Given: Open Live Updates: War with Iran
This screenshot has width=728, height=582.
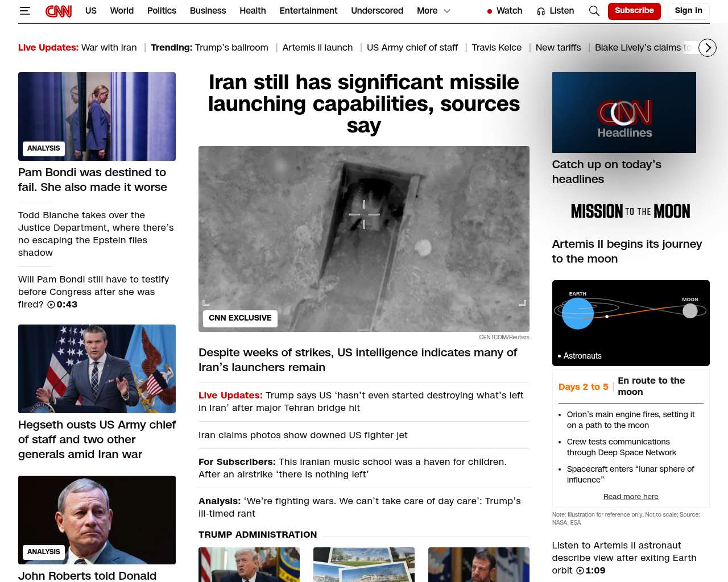Looking at the screenshot, I should [77, 48].
